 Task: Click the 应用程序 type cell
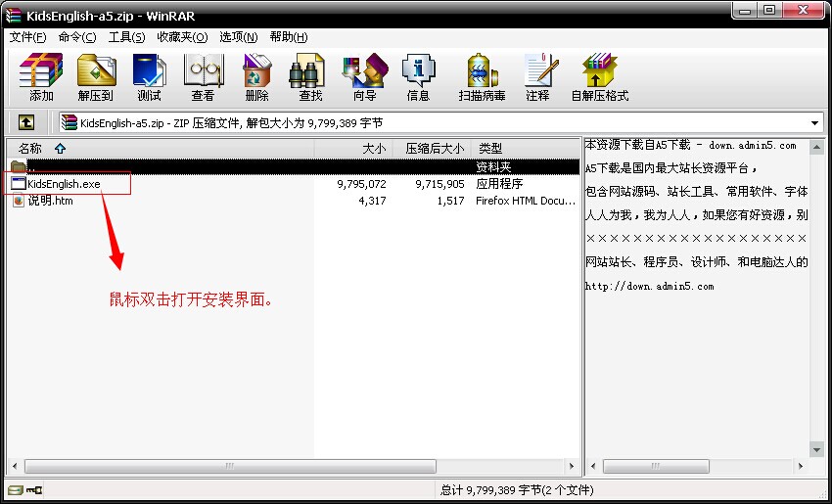[499, 184]
